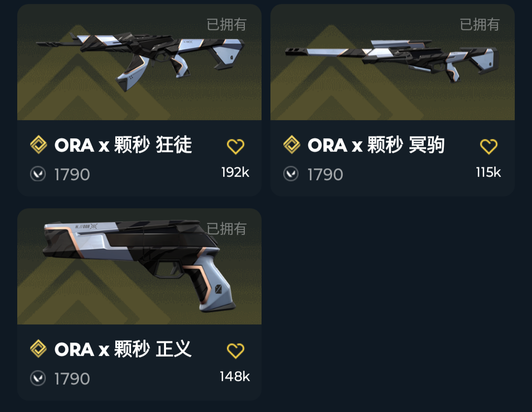Open the Marshal sniper skin image
Image resolution: width=532 pixels, height=412 pixels.
pos(393,62)
